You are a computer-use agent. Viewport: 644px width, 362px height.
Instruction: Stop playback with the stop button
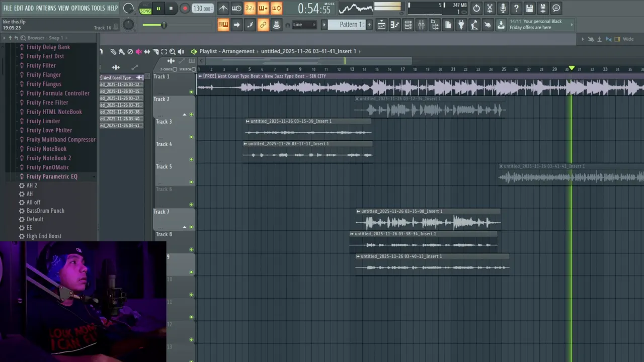(171, 9)
